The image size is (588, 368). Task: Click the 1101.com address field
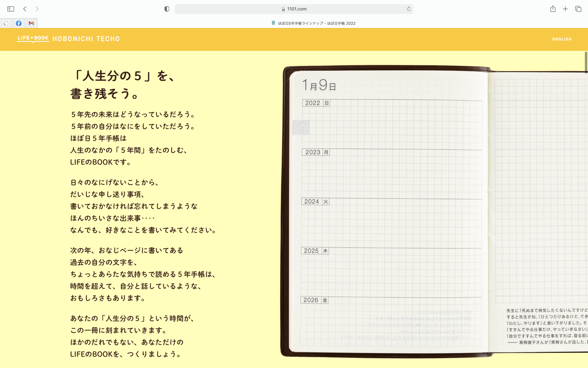294,9
